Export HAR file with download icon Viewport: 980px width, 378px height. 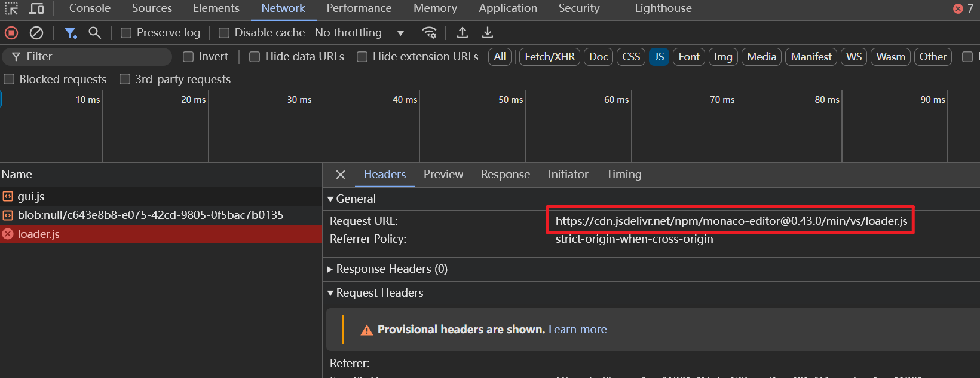pyautogui.click(x=488, y=33)
